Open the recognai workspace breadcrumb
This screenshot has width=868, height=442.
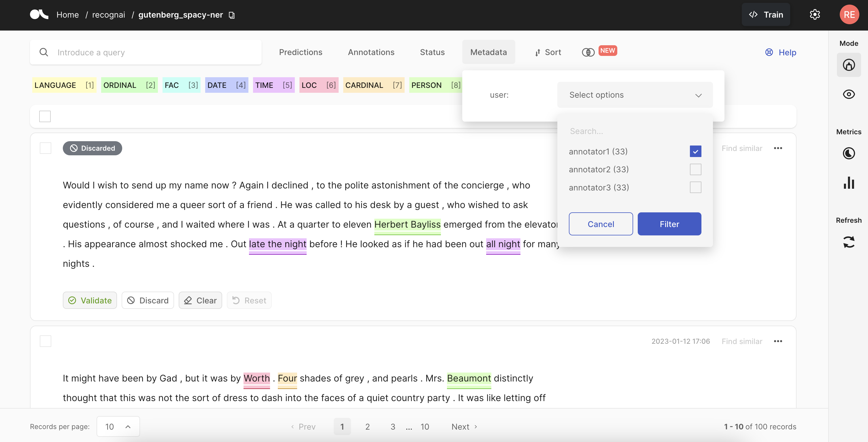(108, 15)
